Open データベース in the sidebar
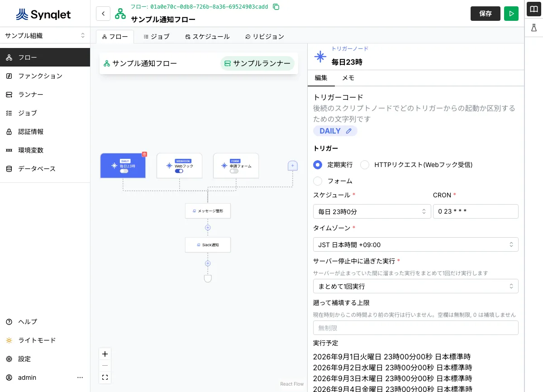This screenshot has height=392, width=543. tap(45, 169)
